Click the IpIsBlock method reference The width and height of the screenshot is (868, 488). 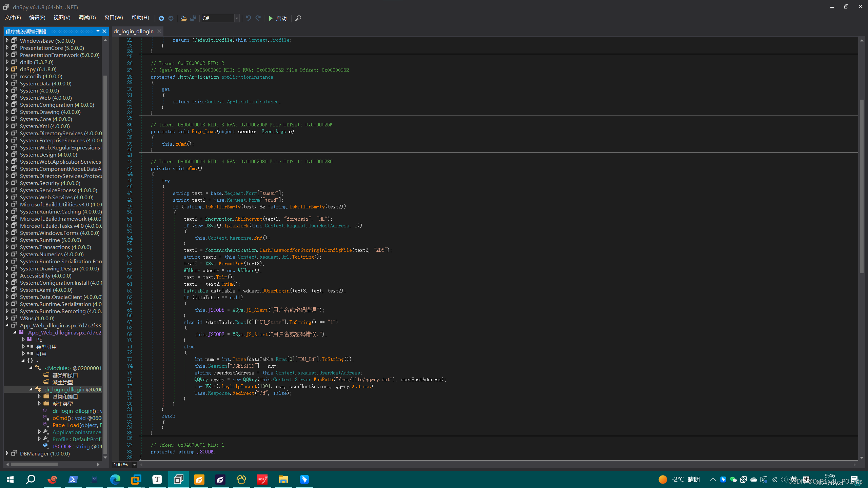click(x=236, y=226)
